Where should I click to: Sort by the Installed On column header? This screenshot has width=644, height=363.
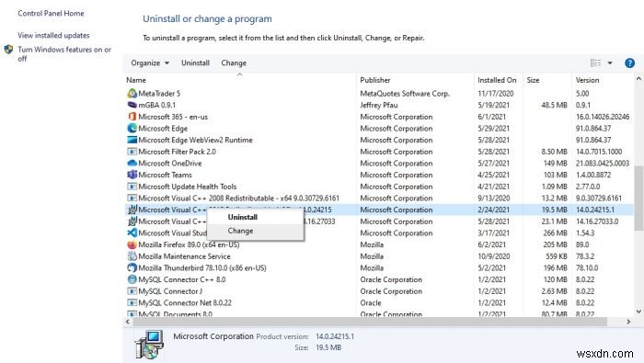pos(497,80)
